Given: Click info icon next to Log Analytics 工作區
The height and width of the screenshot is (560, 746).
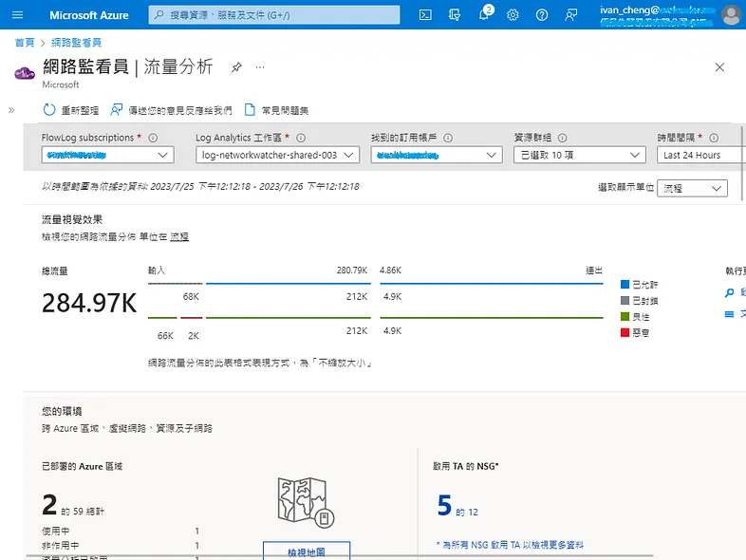Looking at the screenshot, I should (301, 138).
